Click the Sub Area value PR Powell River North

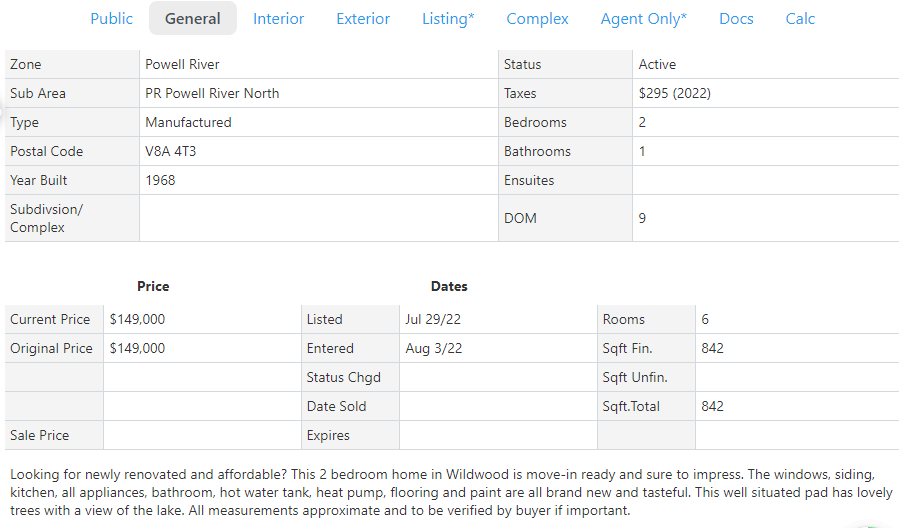(212, 93)
